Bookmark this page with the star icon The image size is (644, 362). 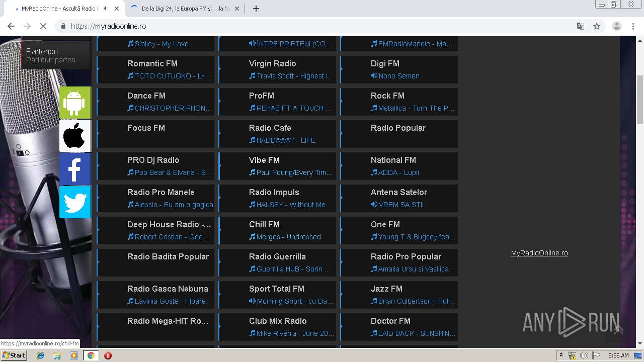click(x=597, y=26)
